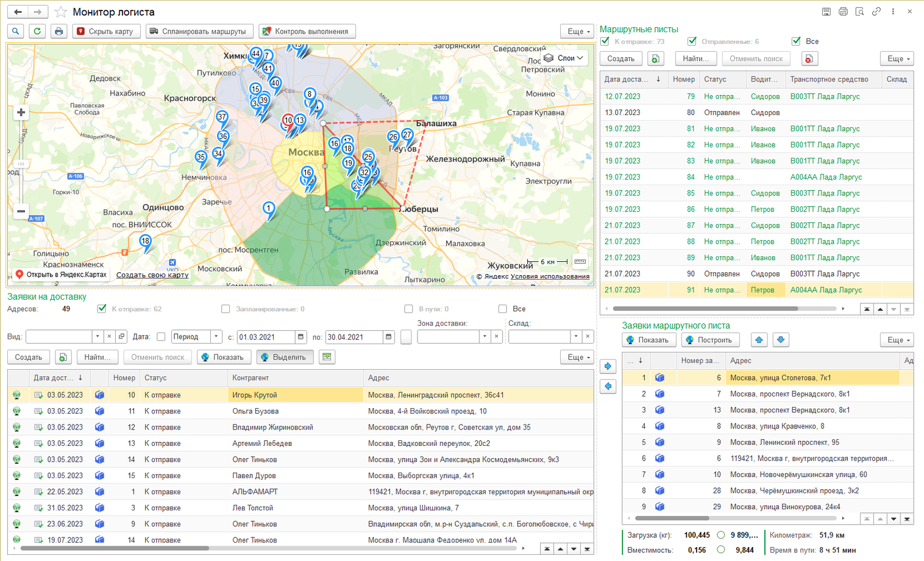Viewport: 924px width, 561px height.
Task: Click the blue right arrow to add order to route
Action: (608, 366)
